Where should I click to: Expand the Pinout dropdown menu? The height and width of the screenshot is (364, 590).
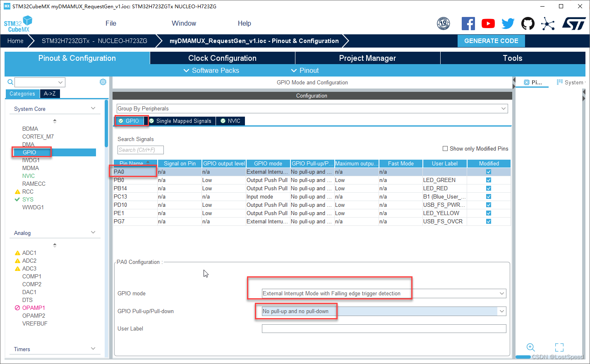[x=305, y=70]
